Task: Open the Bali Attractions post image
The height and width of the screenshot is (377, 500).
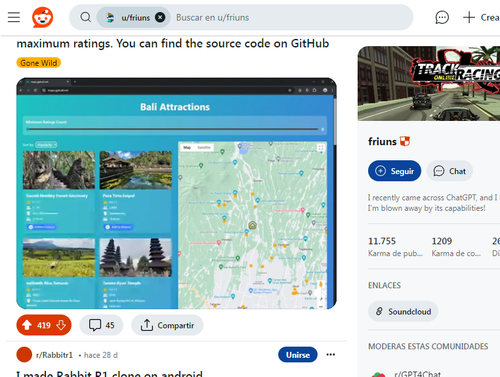Action: (x=176, y=193)
